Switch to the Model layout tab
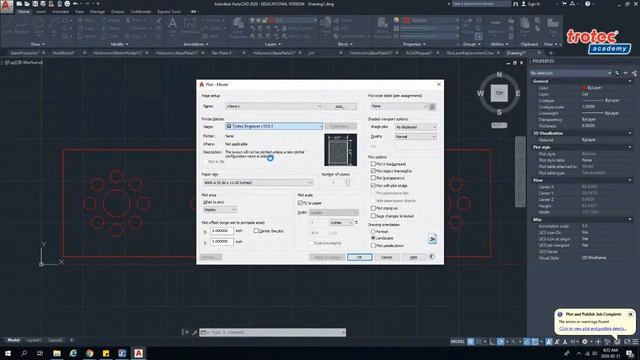This screenshot has height=360, width=640. click(13, 340)
